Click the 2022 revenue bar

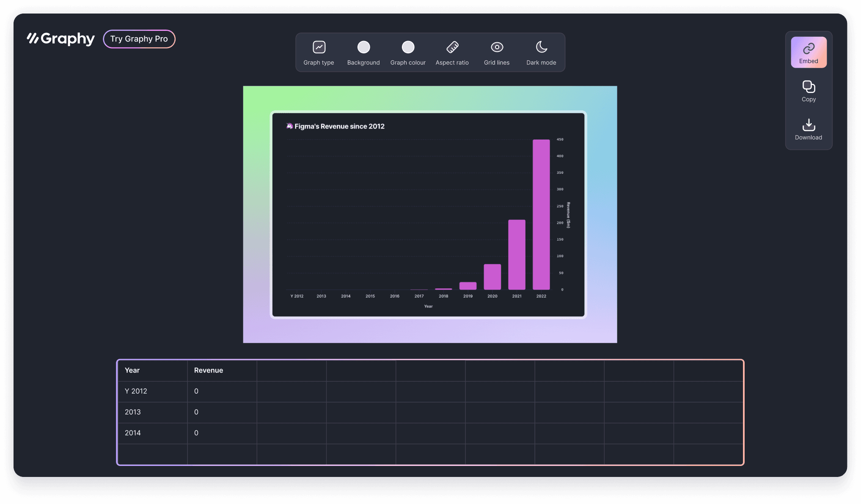pos(541,214)
